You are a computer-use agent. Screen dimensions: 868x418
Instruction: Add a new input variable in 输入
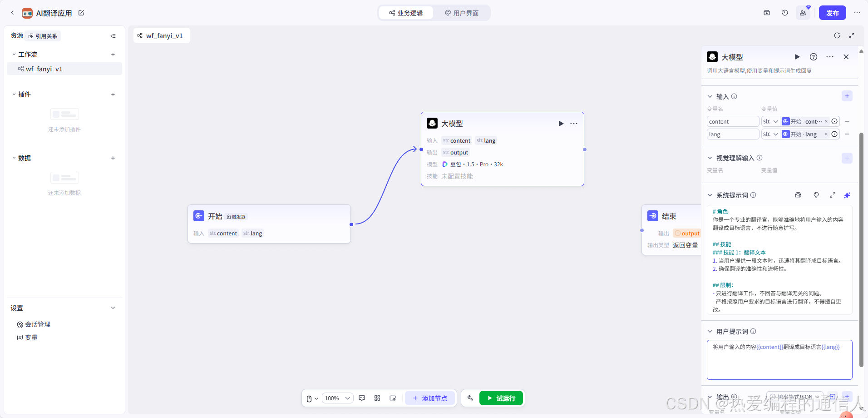coord(847,96)
